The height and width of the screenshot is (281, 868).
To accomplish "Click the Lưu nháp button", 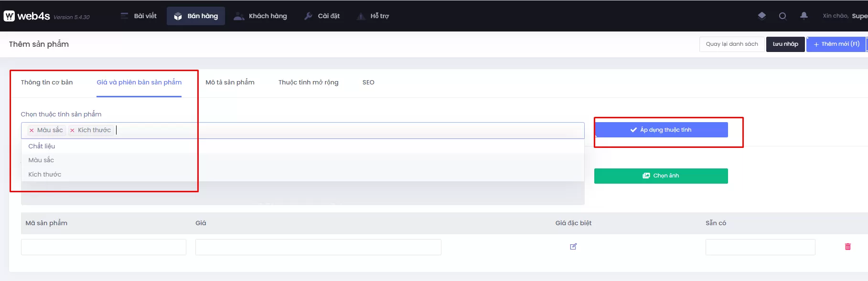I will (x=785, y=44).
